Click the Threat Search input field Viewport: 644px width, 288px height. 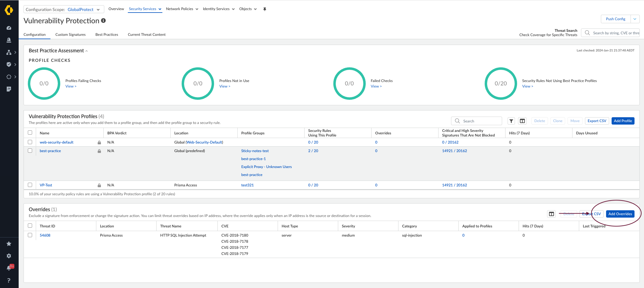[x=615, y=33]
